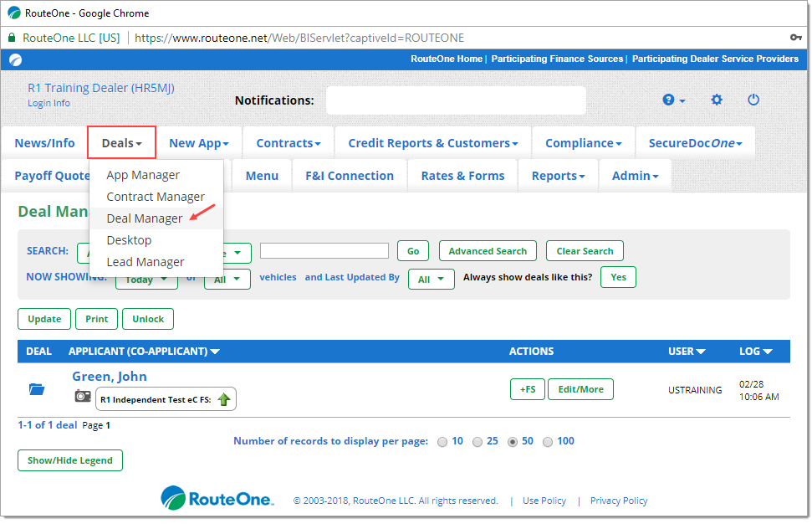The height and width of the screenshot is (529, 812).
Task: Click the RouteOne swirl logo in blue header
Action: (x=16, y=60)
